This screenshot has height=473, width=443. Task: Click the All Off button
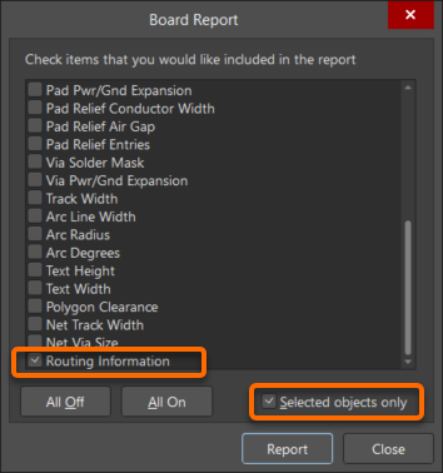(x=65, y=402)
